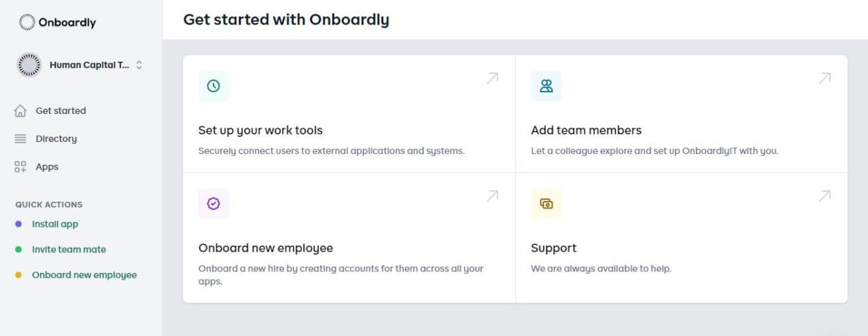Select the Install app quick action
This screenshot has width=868, height=336.
(55, 224)
